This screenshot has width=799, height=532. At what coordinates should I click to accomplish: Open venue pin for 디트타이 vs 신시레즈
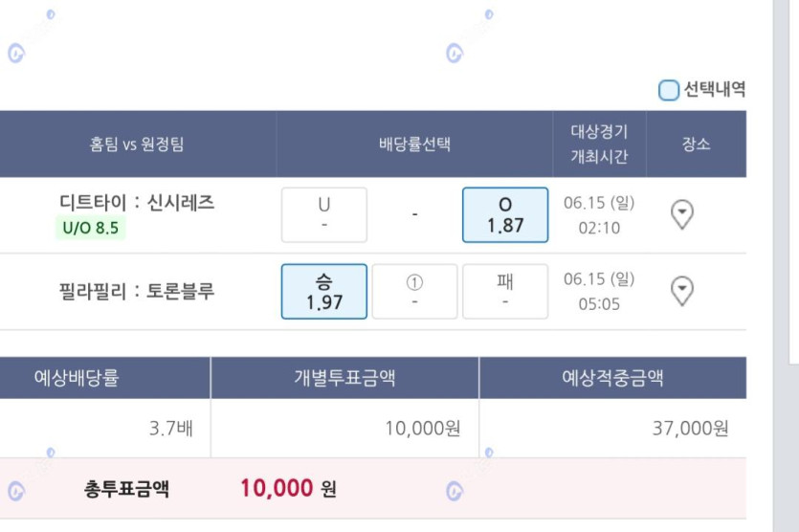coord(682,214)
